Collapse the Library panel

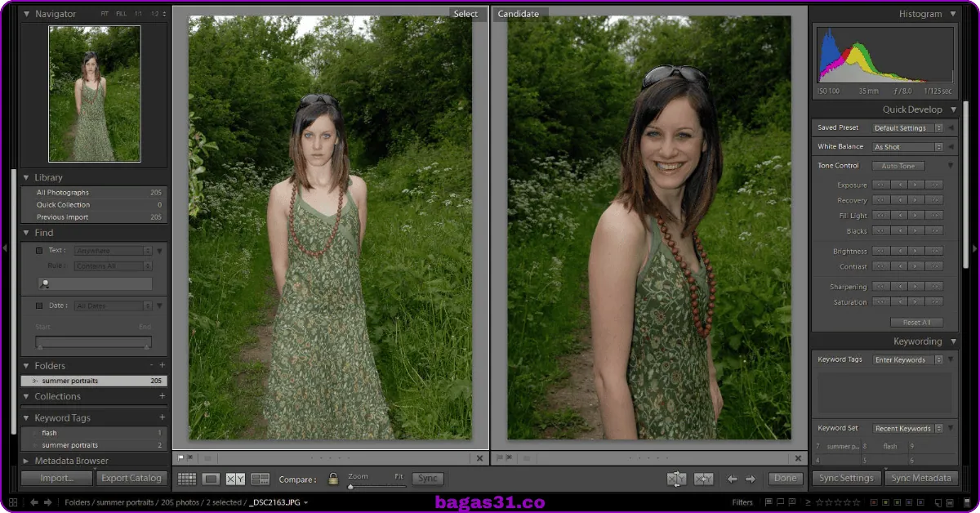click(26, 177)
